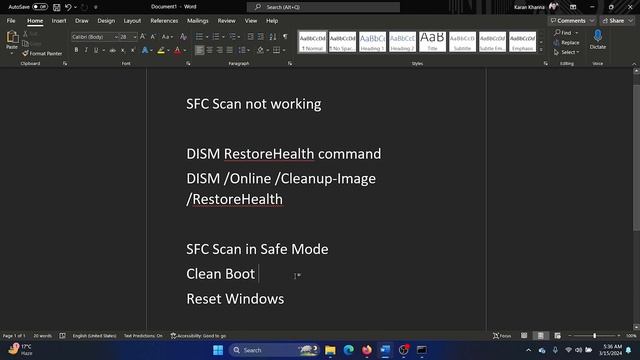Apply superscript formatting
The image size is (640, 360).
[133, 50]
